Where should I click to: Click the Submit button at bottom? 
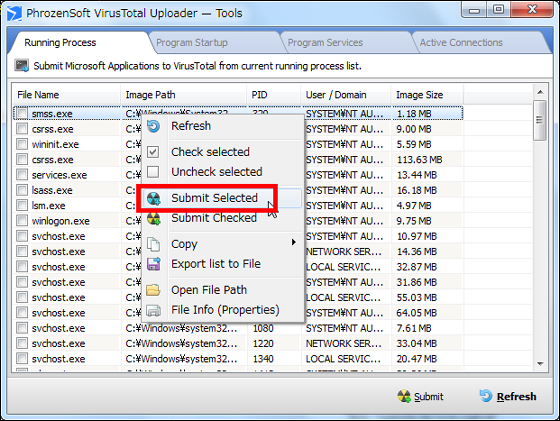click(420, 396)
